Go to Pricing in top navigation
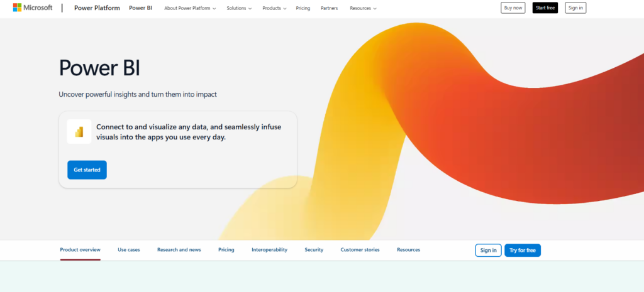The height and width of the screenshot is (292, 644). [303, 8]
